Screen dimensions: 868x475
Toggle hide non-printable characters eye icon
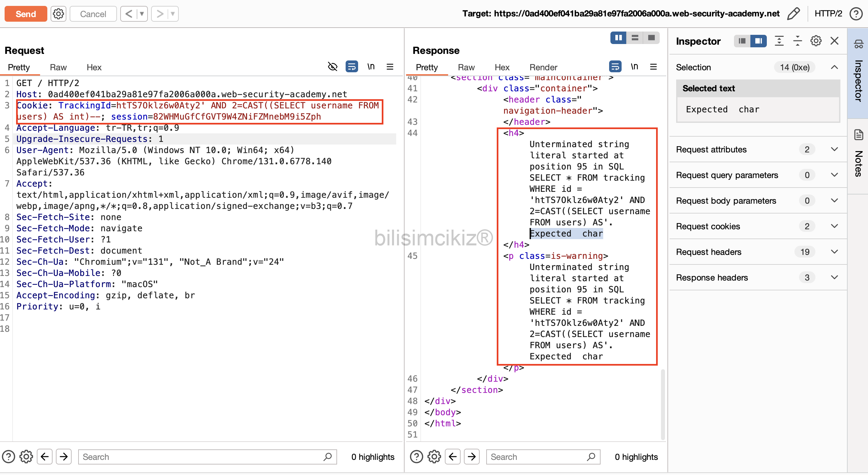tap(332, 67)
